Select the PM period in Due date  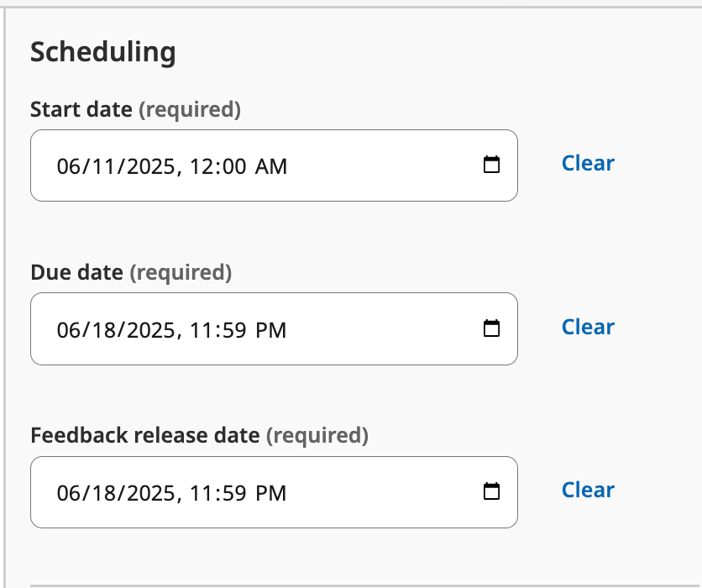point(270,330)
